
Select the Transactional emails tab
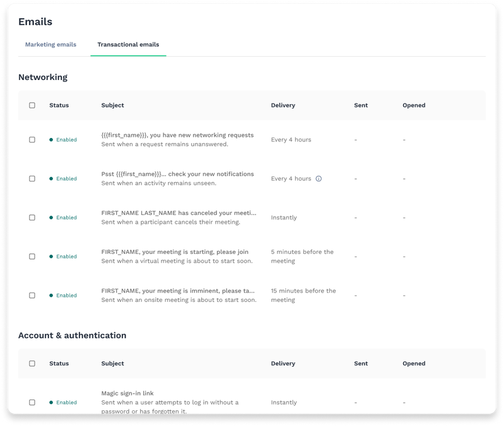128,45
